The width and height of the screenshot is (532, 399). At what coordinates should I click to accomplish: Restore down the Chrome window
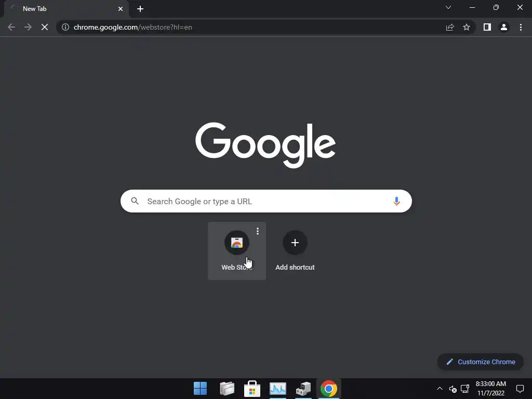coord(496,7)
